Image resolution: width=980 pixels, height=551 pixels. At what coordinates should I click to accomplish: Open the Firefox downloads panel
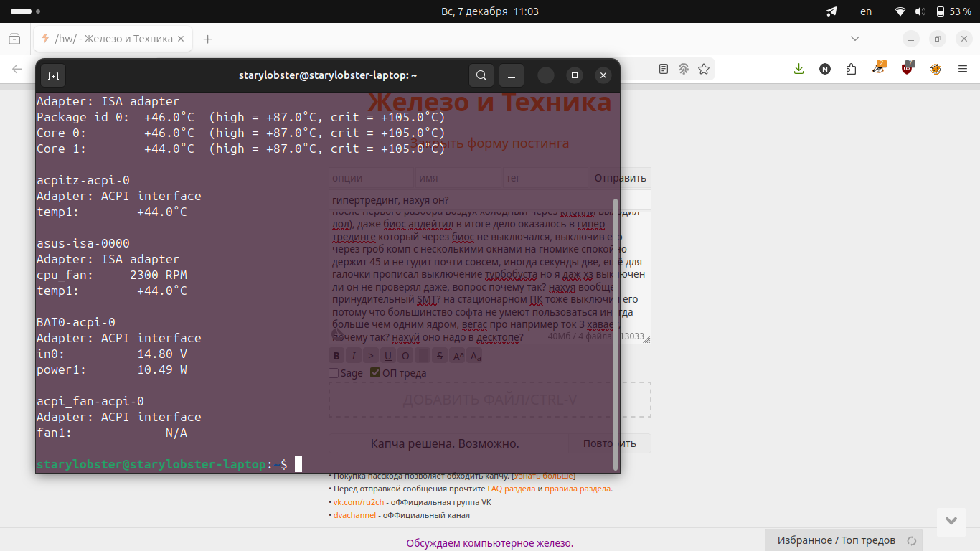tap(798, 69)
